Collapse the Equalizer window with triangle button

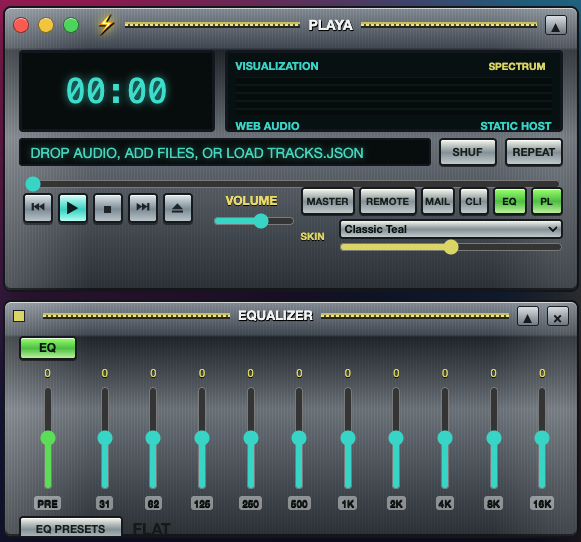[x=528, y=317]
